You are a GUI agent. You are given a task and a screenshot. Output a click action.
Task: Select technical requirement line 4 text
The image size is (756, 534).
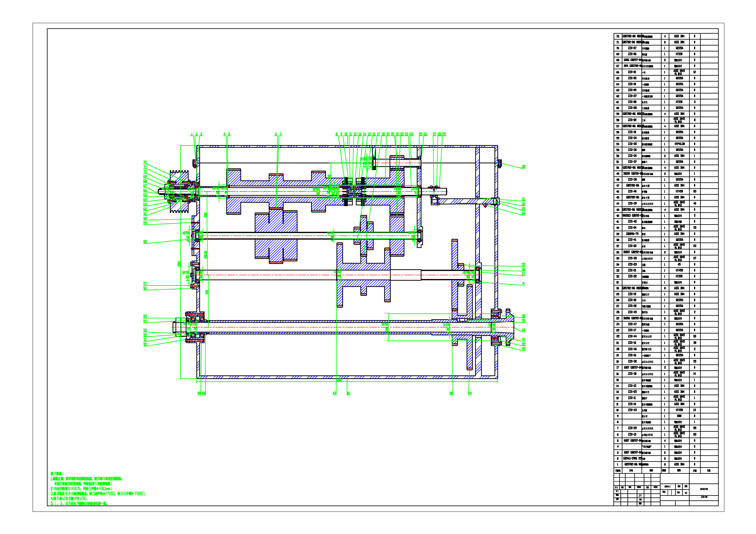coord(69,499)
